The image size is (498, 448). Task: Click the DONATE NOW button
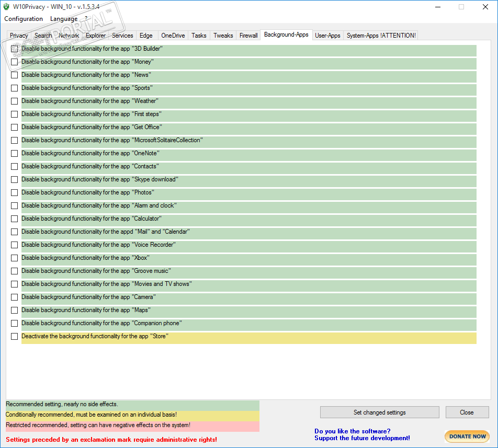click(x=467, y=436)
